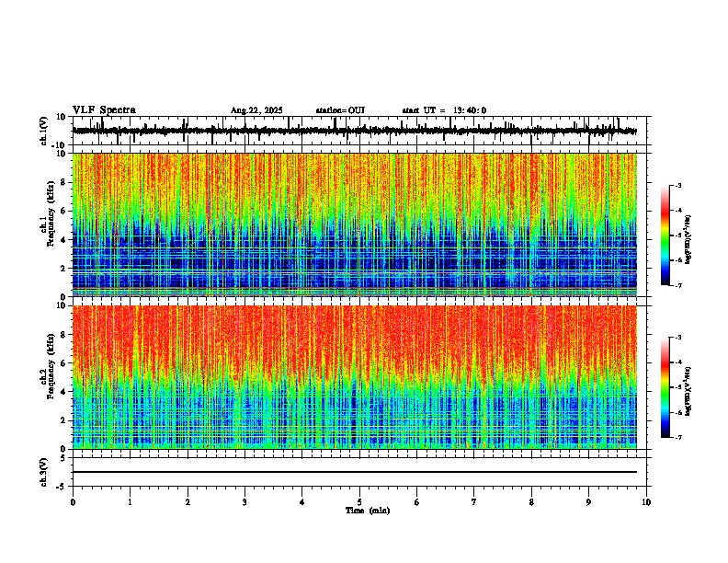The width and height of the screenshot is (728, 563).
Task: Click time axis tick label "3"
Action: [x=245, y=502]
